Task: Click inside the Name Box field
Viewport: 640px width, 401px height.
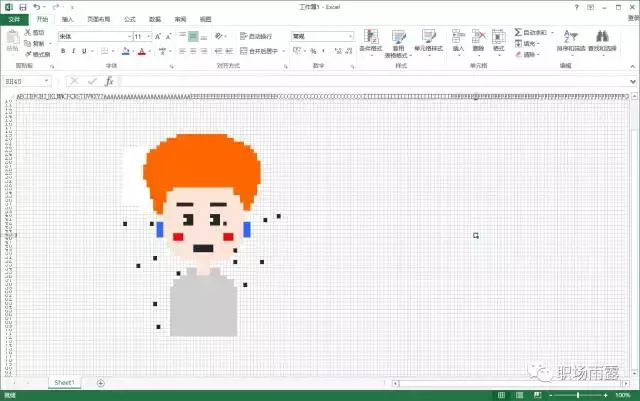Action: (24, 81)
